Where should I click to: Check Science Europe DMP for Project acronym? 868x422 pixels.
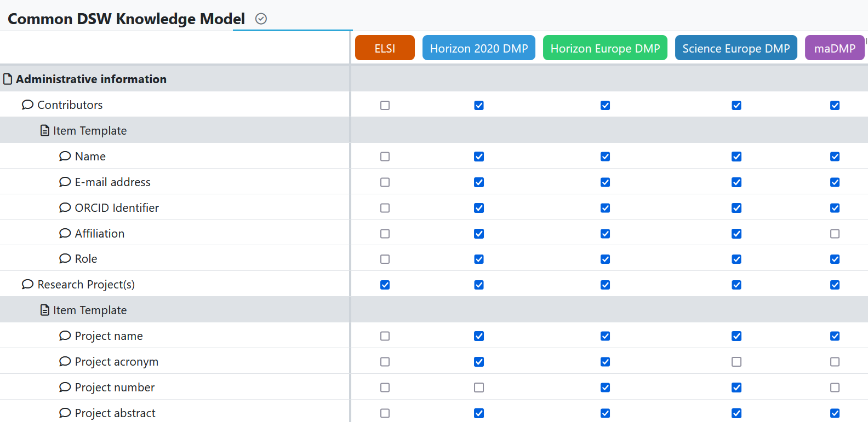pos(736,362)
